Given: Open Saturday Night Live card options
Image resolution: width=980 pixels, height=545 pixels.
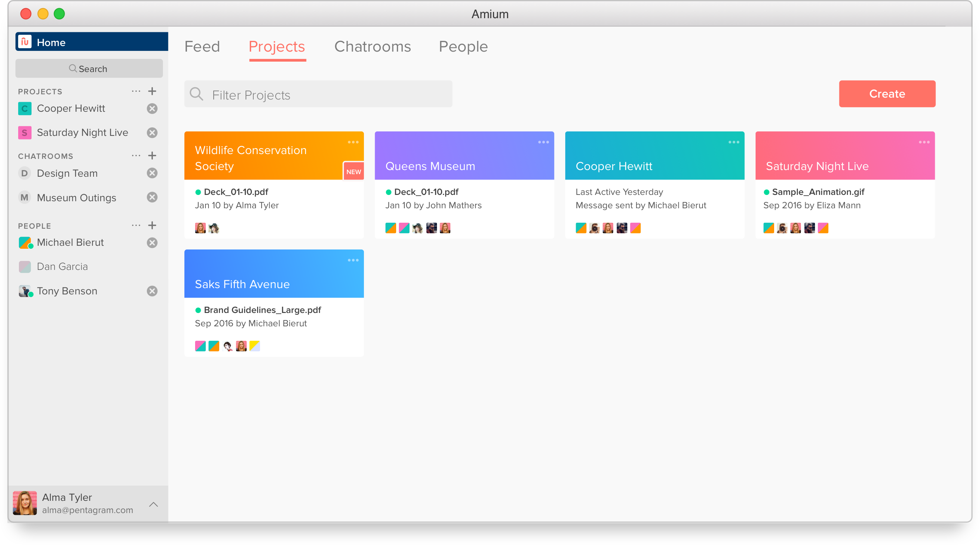Looking at the screenshot, I should 924,142.
